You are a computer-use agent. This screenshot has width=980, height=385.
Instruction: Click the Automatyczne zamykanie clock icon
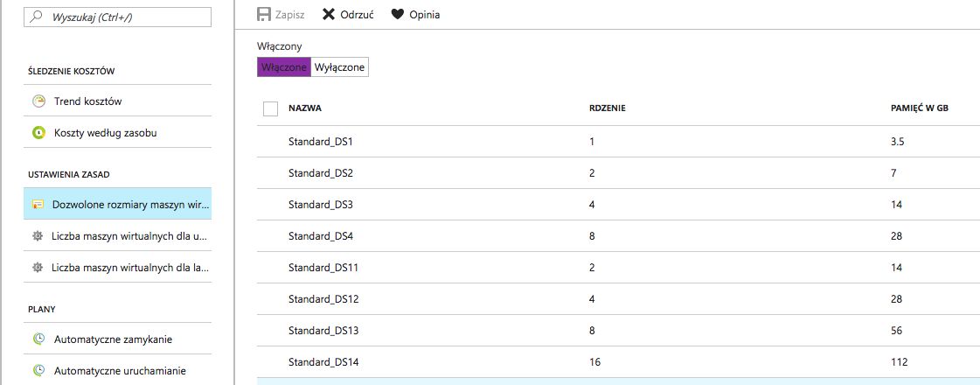tap(38, 339)
